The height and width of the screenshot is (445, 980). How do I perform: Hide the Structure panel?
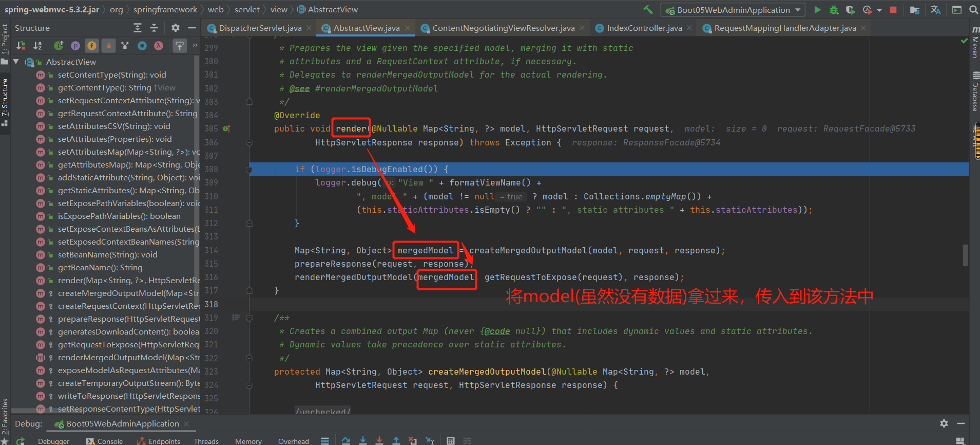coord(192,28)
